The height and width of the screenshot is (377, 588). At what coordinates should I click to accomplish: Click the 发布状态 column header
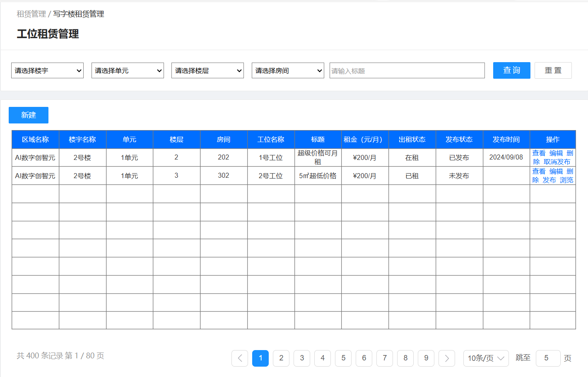pos(459,140)
